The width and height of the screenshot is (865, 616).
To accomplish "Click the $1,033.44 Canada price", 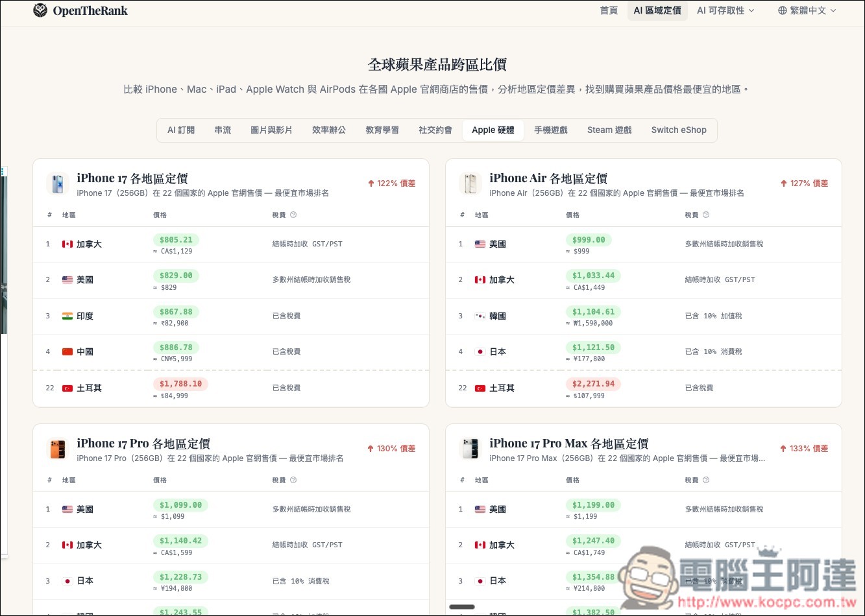I will tap(593, 276).
